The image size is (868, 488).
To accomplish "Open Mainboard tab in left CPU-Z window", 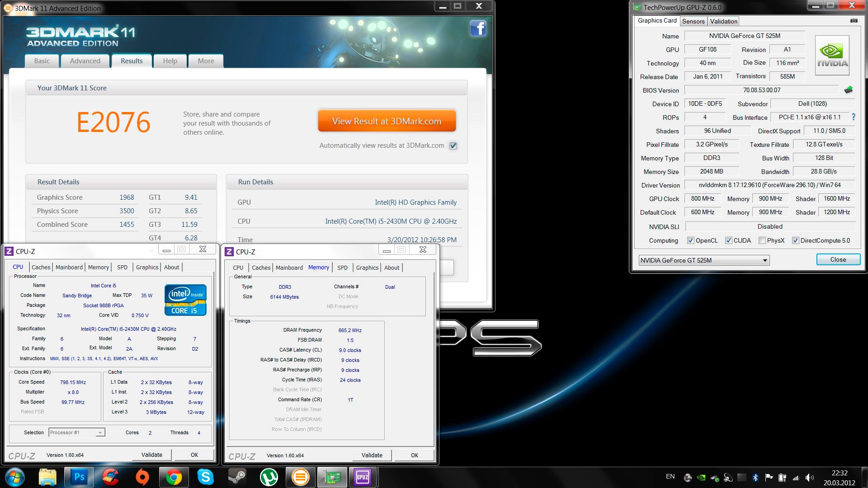I will [69, 267].
